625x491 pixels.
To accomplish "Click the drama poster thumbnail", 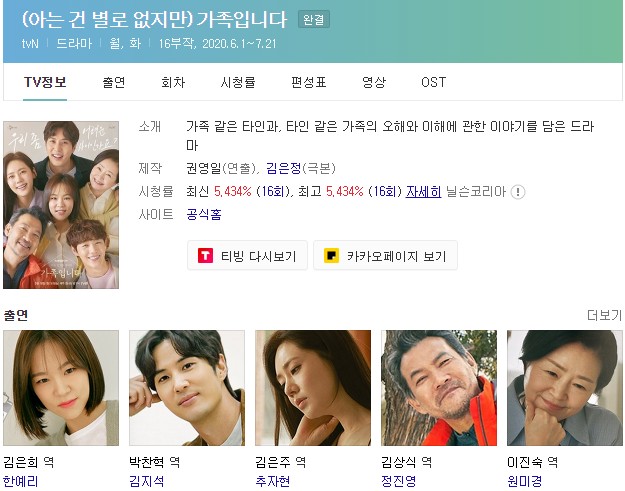I will coord(61,205).
